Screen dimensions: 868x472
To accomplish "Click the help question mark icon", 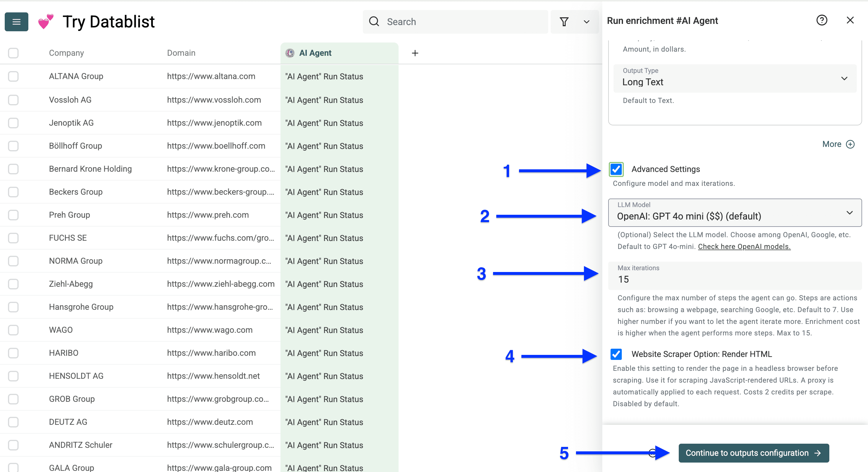I will [822, 20].
